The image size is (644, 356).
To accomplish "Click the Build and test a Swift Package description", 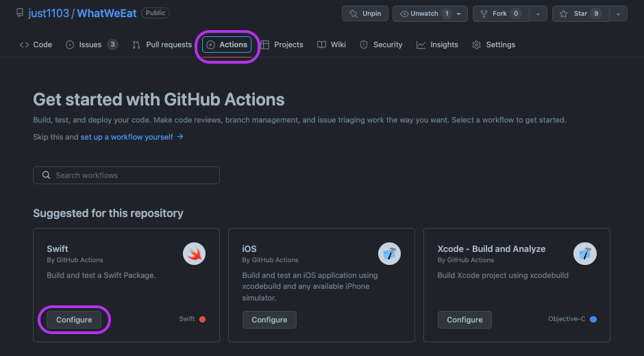I will tap(101, 275).
